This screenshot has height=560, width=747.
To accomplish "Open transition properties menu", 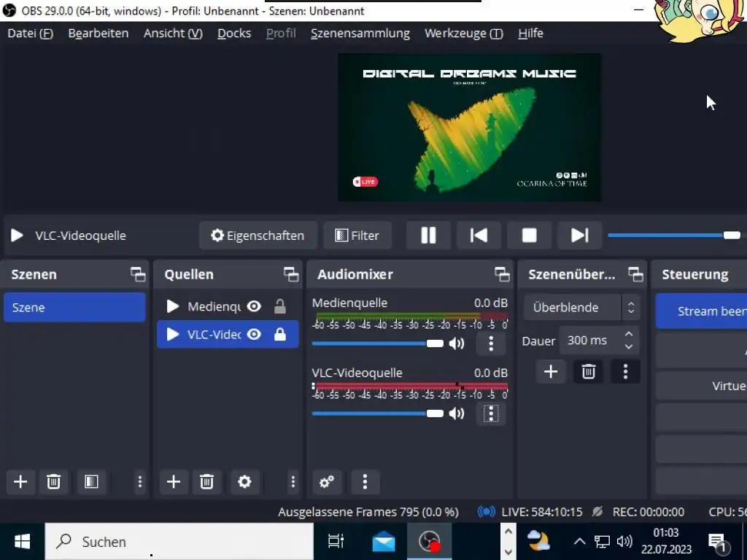I will tap(625, 371).
